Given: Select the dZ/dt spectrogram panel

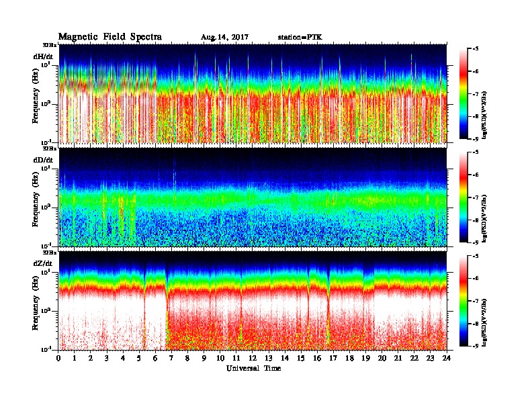Looking at the screenshot, I should pos(253,301).
